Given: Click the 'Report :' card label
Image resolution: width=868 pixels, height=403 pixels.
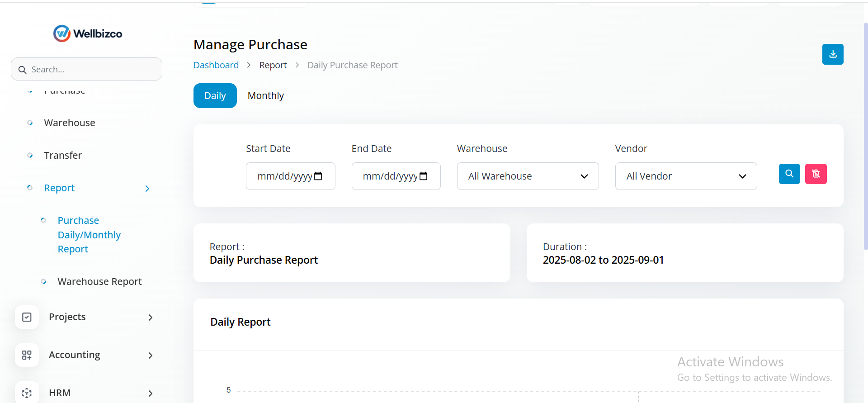Looking at the screenshot, I should 227,247.
